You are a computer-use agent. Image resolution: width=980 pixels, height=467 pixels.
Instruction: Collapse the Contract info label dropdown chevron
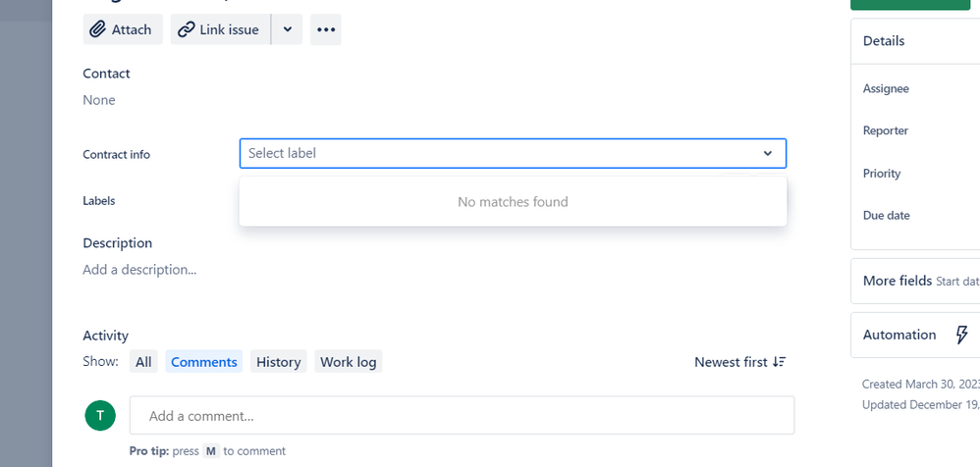(x=768, y=154)
